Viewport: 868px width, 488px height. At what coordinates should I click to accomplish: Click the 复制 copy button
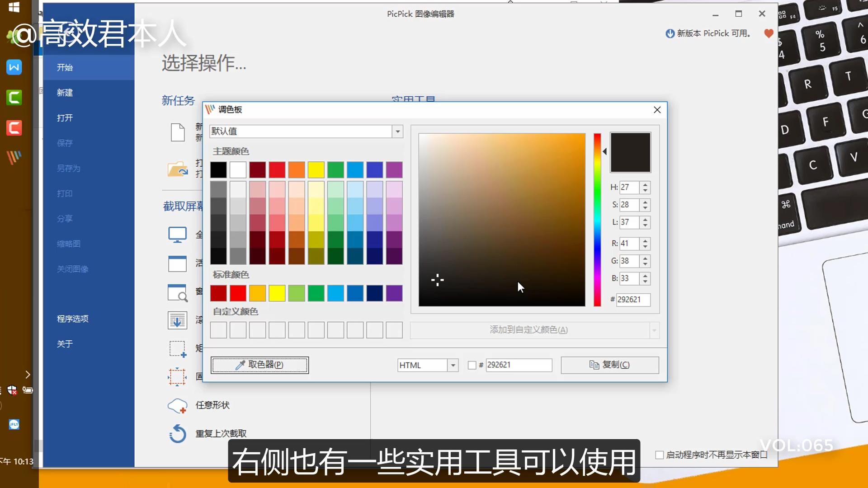(610, 365)
